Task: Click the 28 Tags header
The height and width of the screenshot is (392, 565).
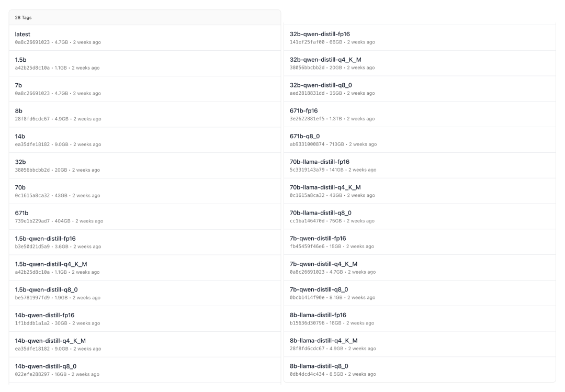Action: (23, 18)
